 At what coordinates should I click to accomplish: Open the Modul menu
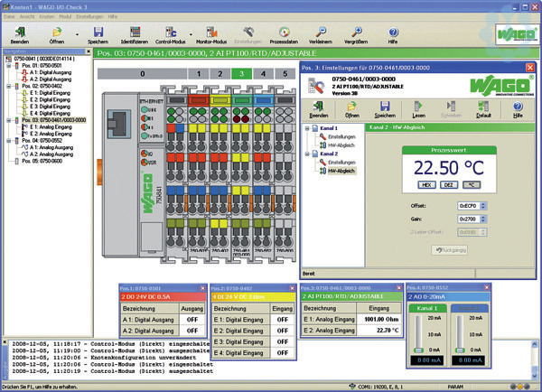coord(64,17)
